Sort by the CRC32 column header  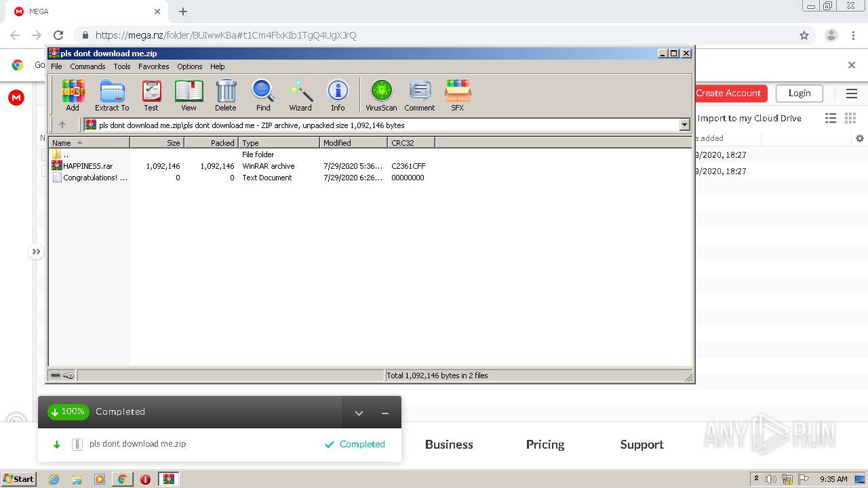pyautogui.click(x=411, y=142)
